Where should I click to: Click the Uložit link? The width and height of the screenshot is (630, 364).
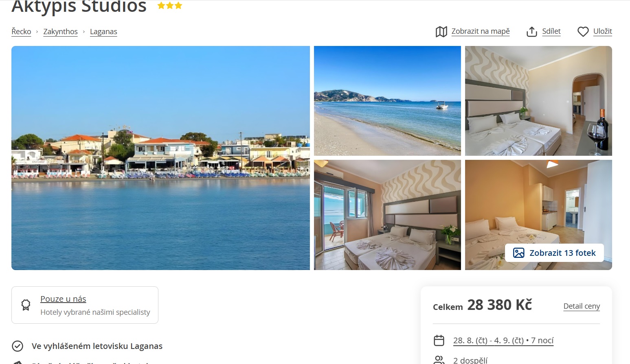pyautogui.click(x=603, y=31)
